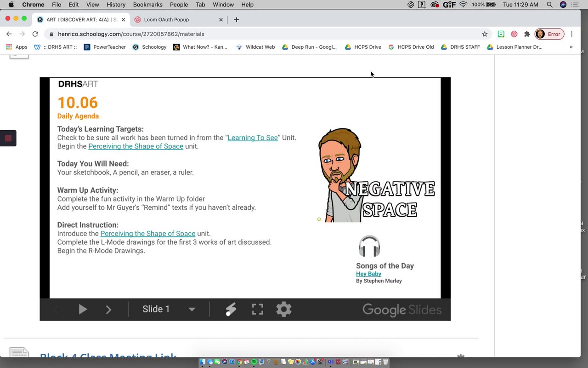
Task: Open the Wi-Fi status menu
Action: point(463,5)
